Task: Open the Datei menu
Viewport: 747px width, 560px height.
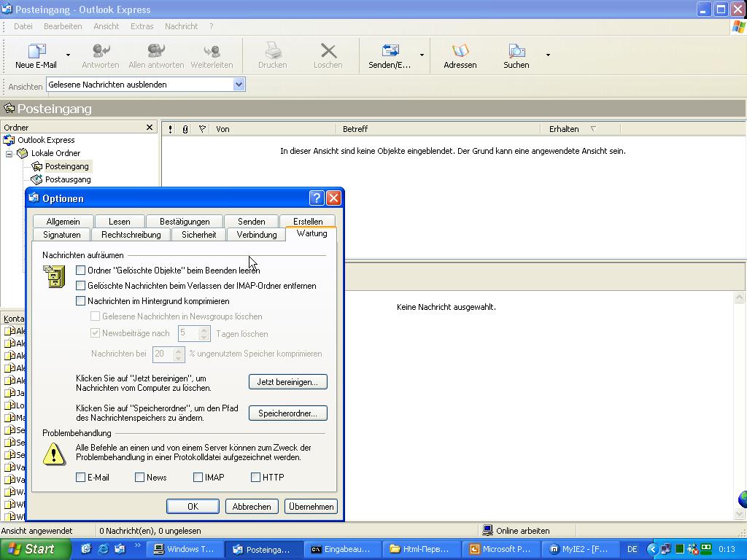Action: (23, 26)
